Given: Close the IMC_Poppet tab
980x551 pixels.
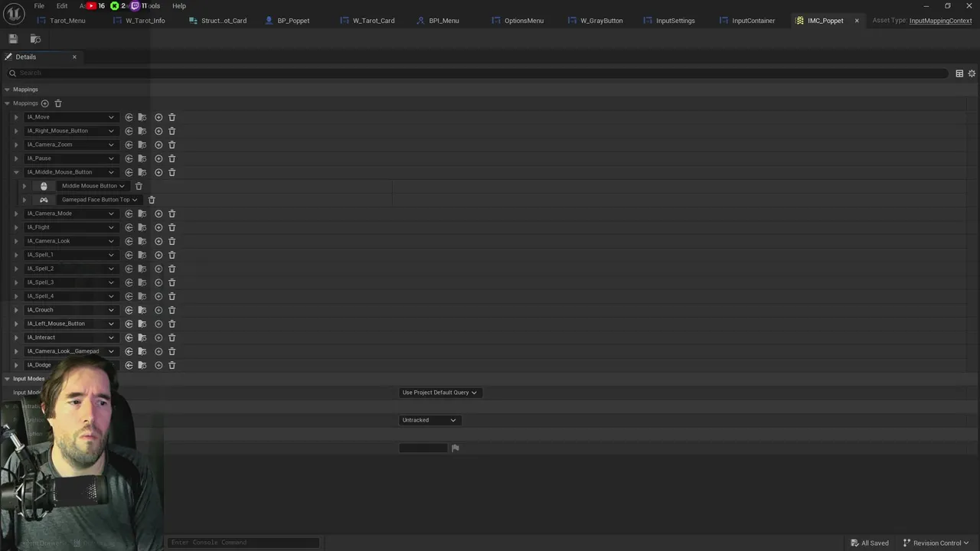Looking at the screenshot, I should [x=857, y=21].
